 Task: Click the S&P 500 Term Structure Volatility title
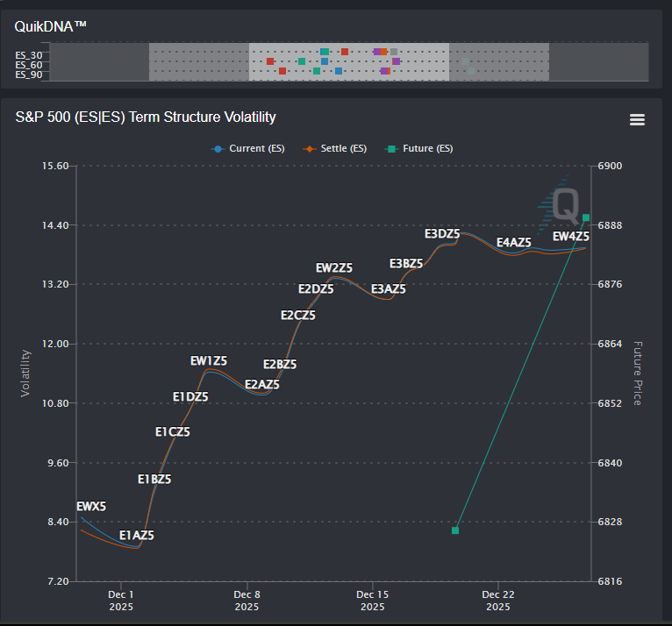click(146, 117)
